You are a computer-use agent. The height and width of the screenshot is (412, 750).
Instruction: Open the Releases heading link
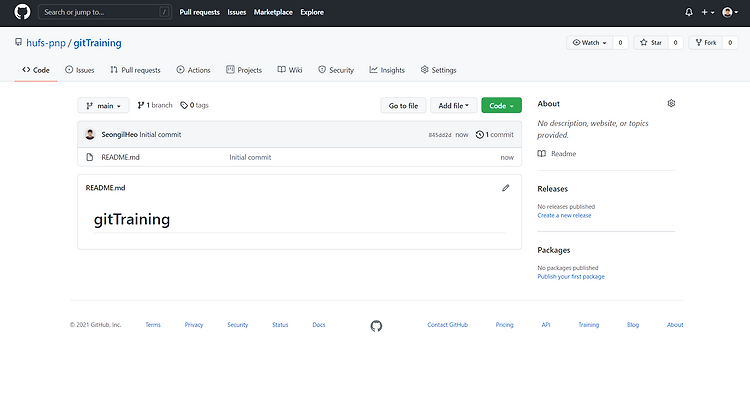(552, 189)
